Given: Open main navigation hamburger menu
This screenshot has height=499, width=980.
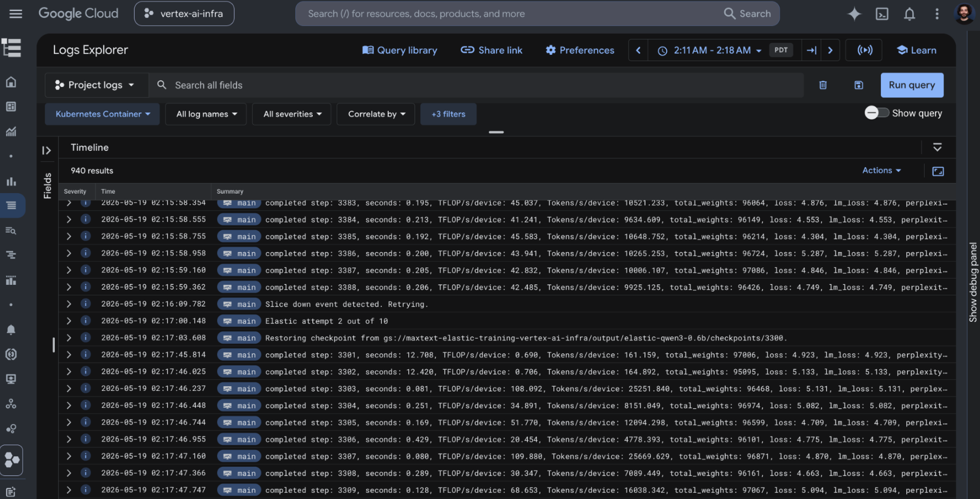Looking at the screenshot, I should [x=16, y=14].
